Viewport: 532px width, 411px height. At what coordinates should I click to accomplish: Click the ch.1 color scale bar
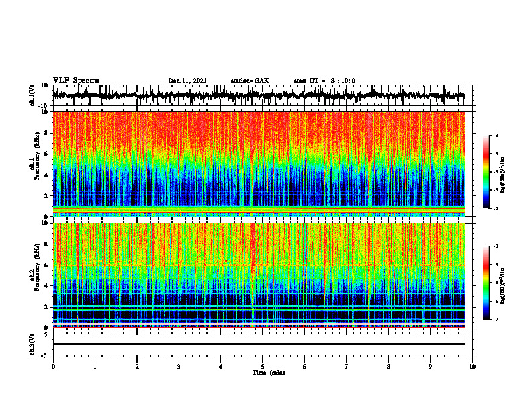click(x=486, y=172)
